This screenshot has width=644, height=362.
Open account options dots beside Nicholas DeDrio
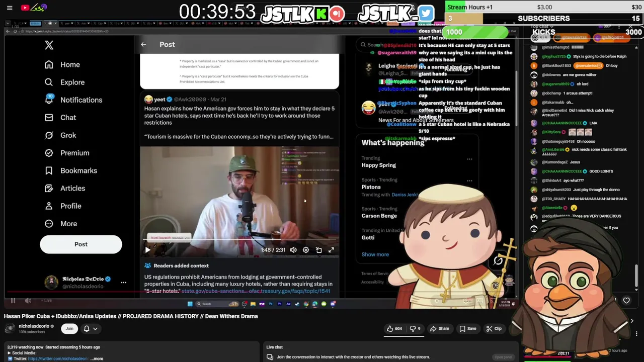tap(123, 283)
